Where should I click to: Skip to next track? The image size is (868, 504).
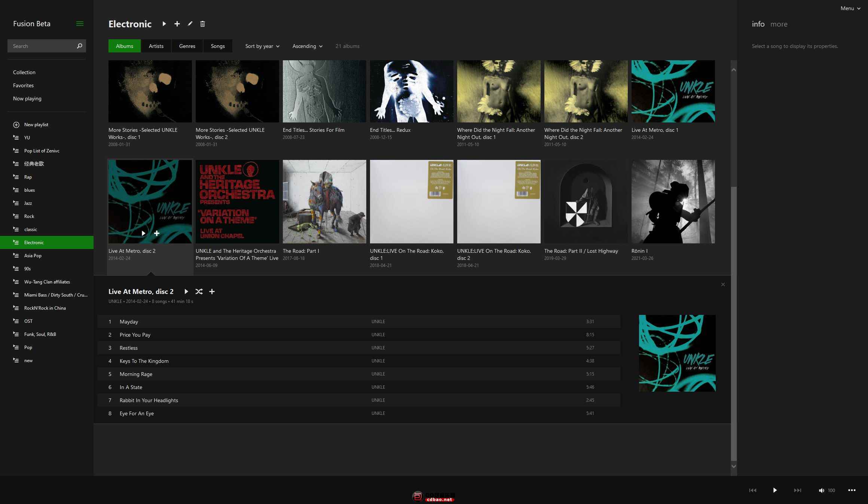798,490
